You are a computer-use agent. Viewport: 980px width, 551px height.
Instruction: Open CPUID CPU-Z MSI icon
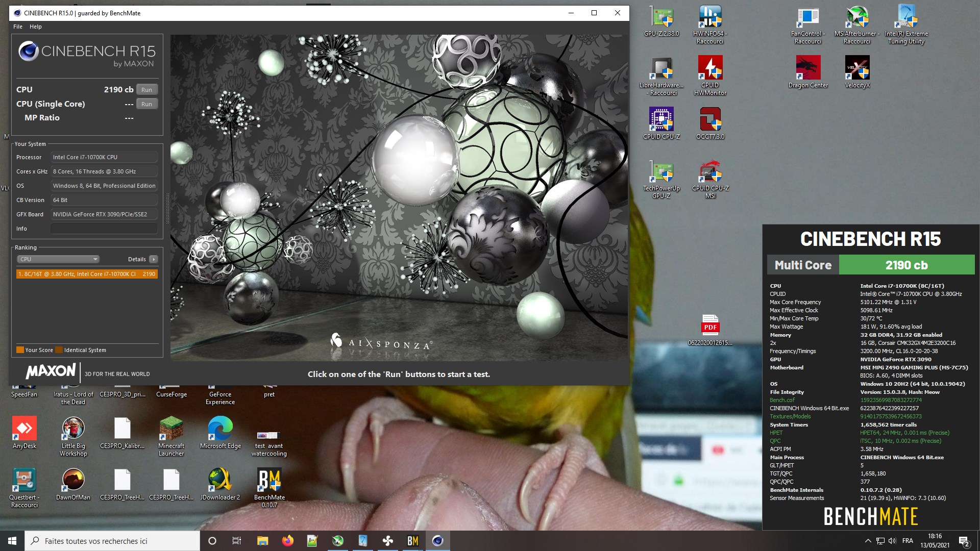(x=710, y=179)
